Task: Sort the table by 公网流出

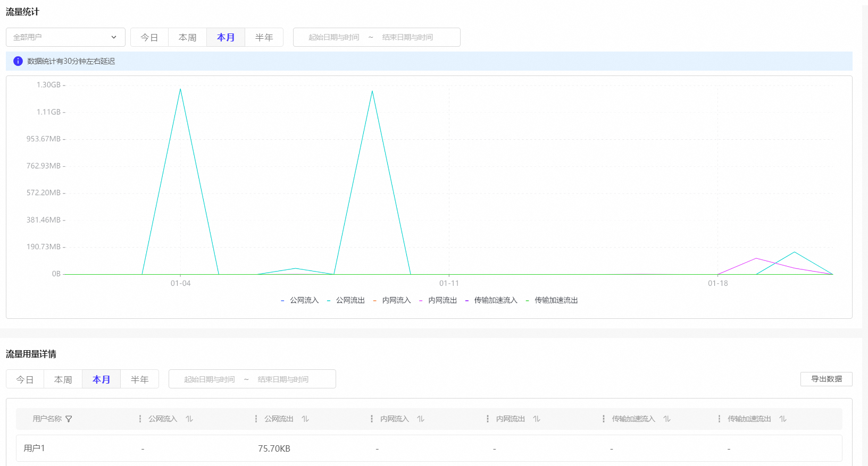Action: pyautogui.click(x=305, y=419)
